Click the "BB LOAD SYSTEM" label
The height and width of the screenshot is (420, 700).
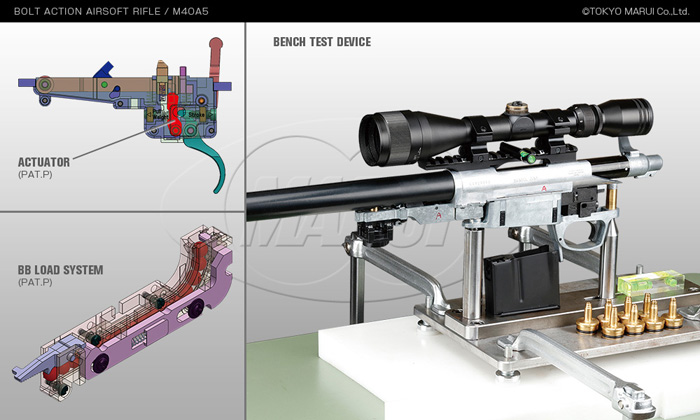click(60, 270)
